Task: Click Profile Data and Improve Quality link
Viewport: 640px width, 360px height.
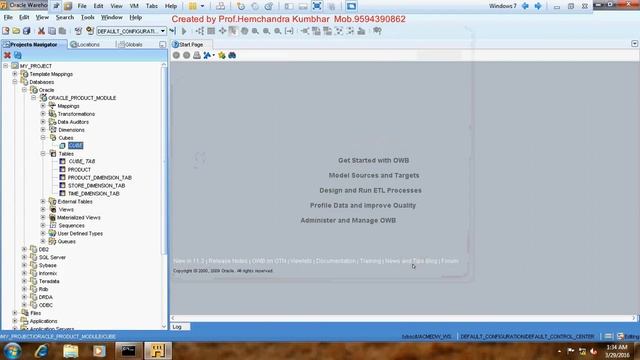Action: [363, 205]
